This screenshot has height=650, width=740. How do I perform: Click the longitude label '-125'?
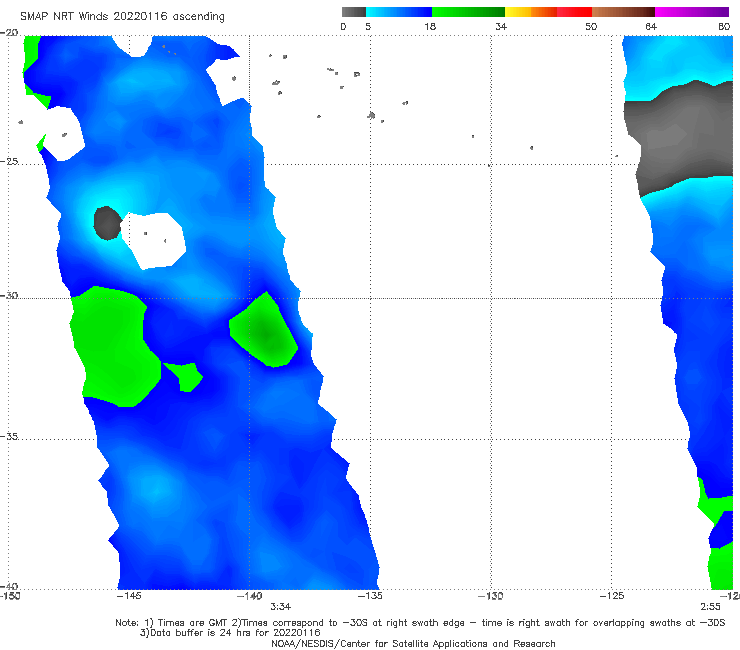pyautogui.click(x=612, y=596)
